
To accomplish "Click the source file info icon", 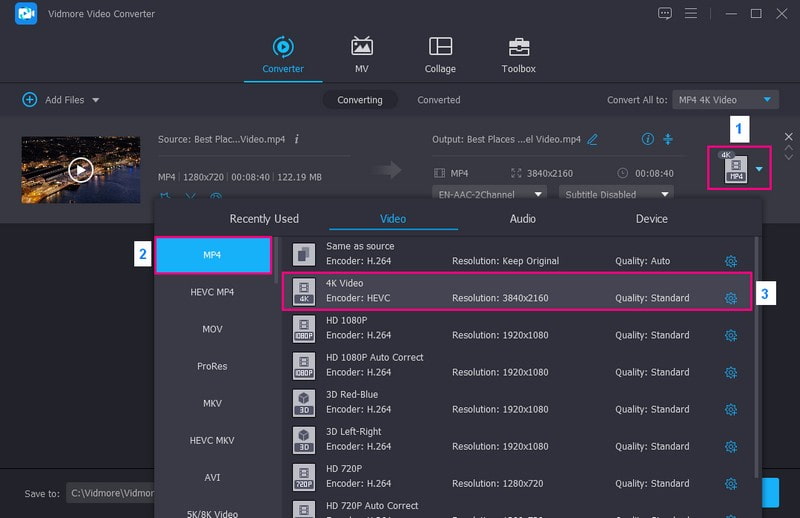I will click(x=297, y=139).
